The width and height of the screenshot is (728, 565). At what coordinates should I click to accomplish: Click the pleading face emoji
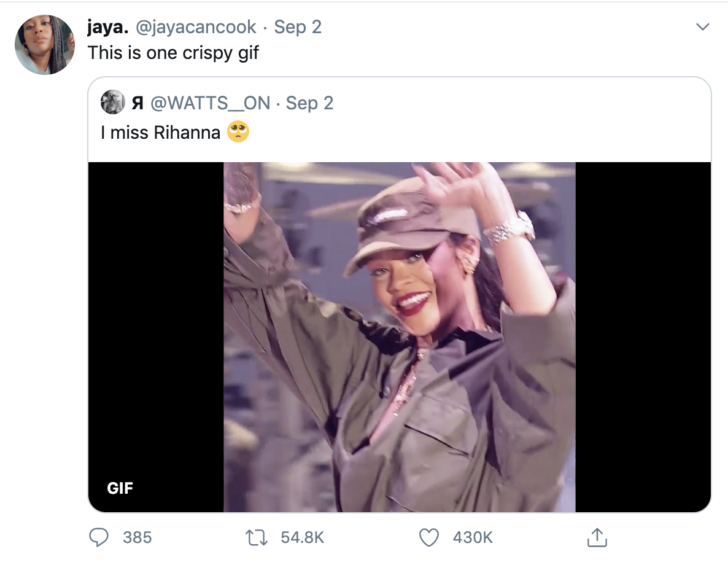click(238, 132)
